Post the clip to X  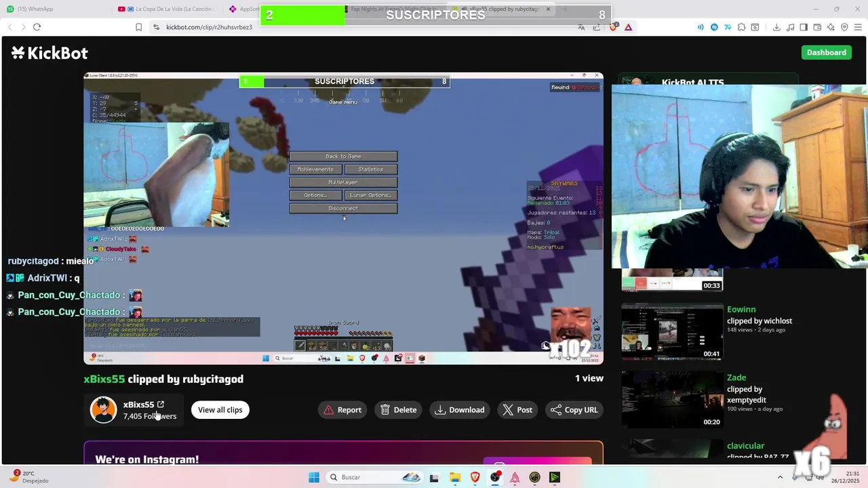(x=518, y=409)
